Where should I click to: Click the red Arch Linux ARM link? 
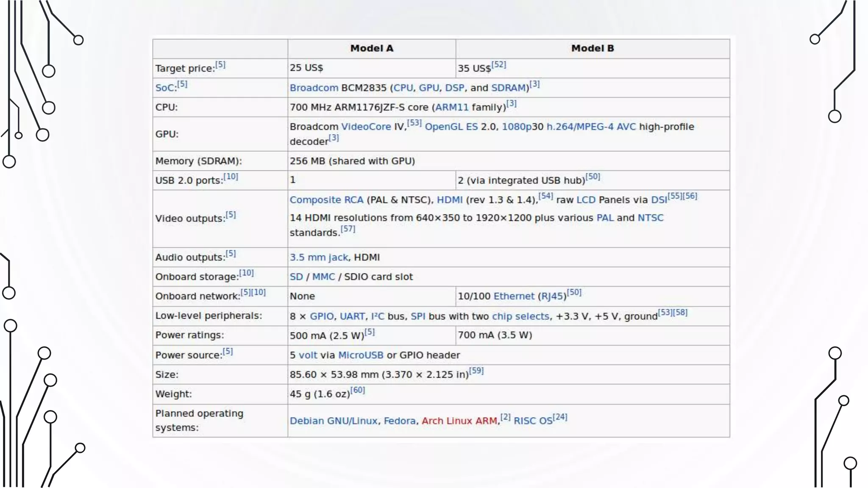point(459,421)
